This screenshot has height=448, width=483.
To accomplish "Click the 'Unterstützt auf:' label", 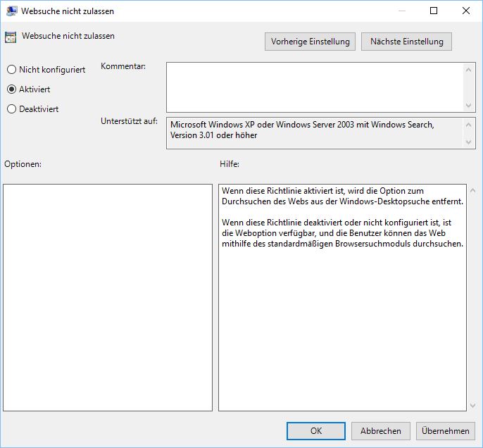I will tap(129, 121).
